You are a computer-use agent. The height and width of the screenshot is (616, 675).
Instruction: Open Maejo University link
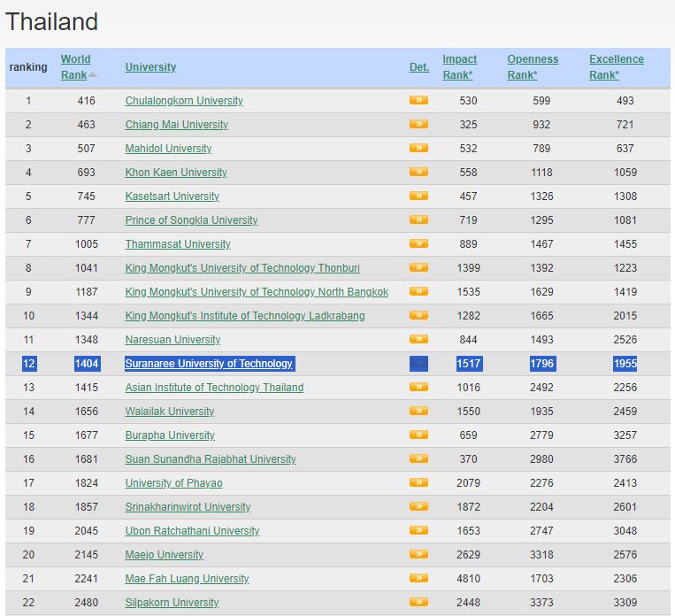(x=164, y=555)
